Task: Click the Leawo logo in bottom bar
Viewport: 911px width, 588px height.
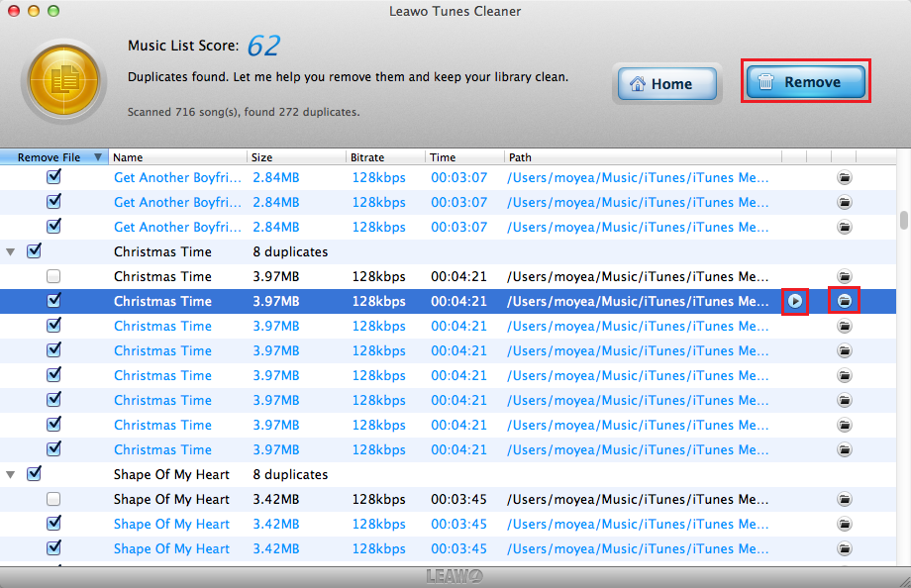Action: point(455,576)
